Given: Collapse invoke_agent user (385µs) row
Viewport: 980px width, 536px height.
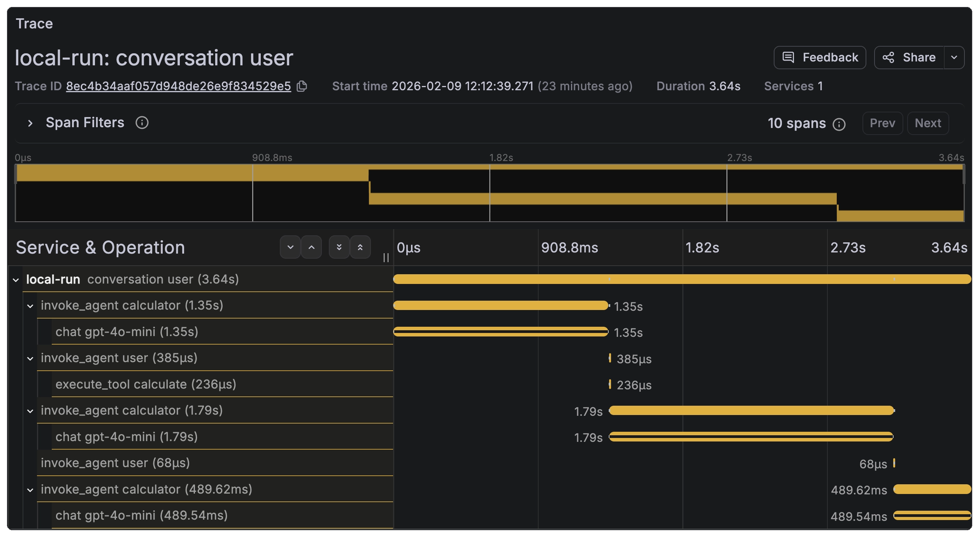Looking at the screenshot, I should pyautogui.click(x=30, y=359).
